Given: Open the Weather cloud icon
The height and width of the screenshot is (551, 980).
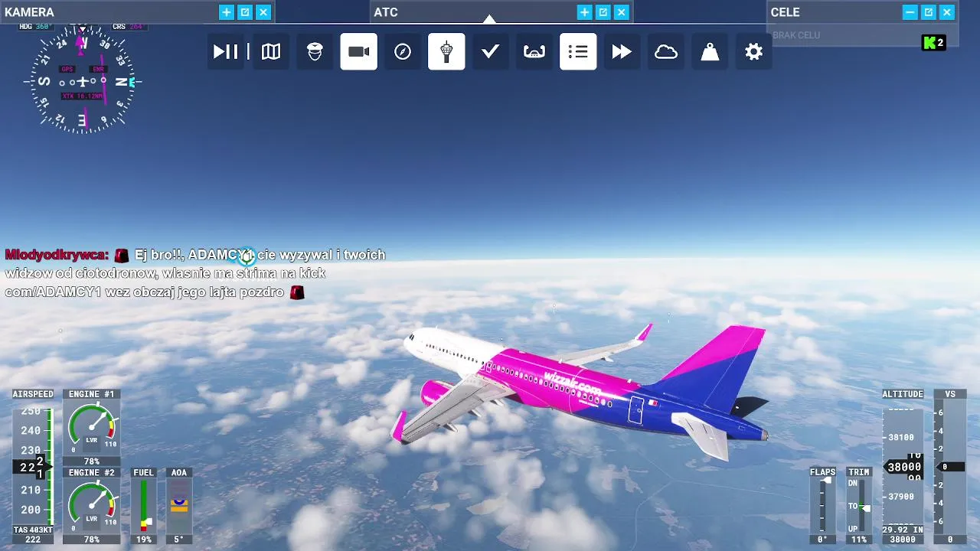Looking at the screenshot, I should [x=666, y=51].
